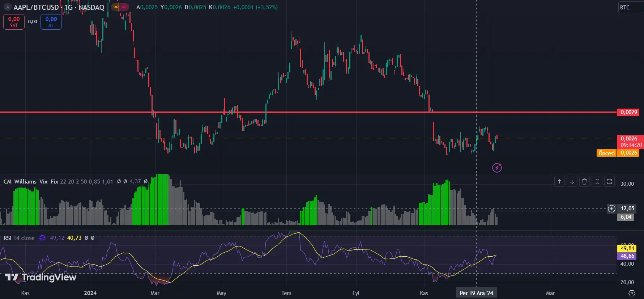Delete the Williams Vix Fix pane
This screenshot has height=299, width=644.
pyautogui.click(x=584, y=181)
